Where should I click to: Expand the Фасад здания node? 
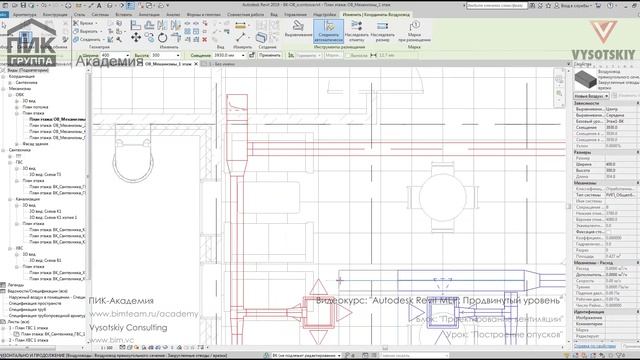pyautogui.click(x=17, y=144)
